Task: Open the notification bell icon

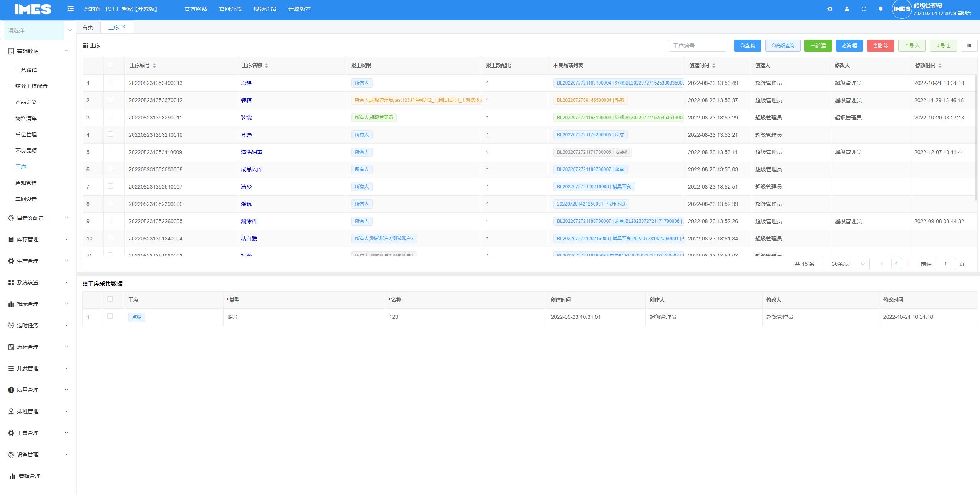Action: (881, 9)
